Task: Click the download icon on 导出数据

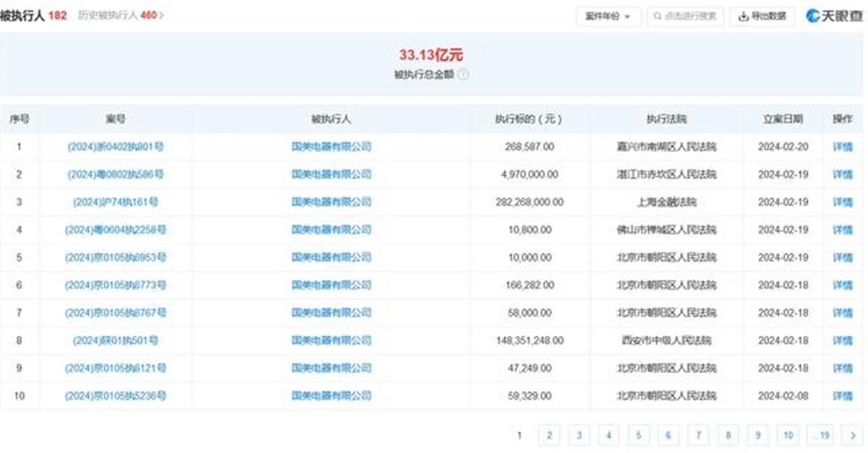Action: point(743,16)
